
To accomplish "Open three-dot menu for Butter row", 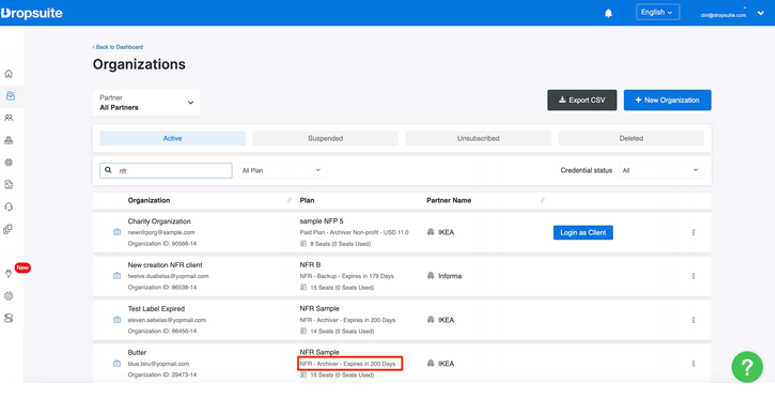I will [693, 364].
